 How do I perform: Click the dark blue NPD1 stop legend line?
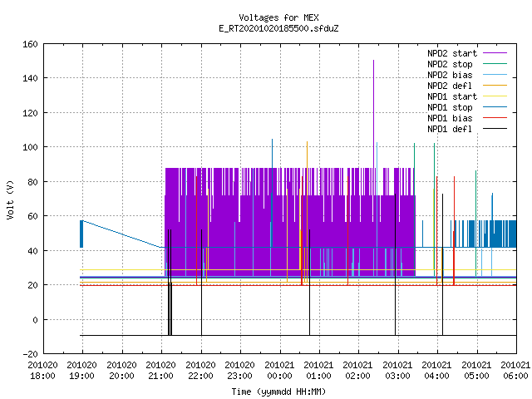pos(495,107)
